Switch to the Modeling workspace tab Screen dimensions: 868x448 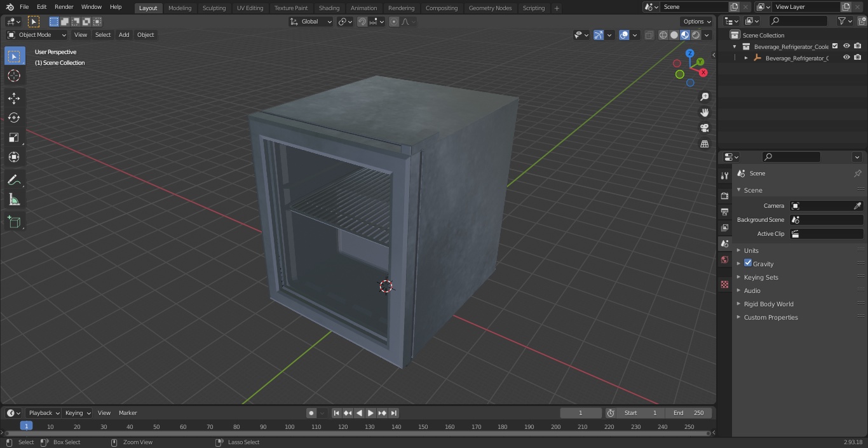coord(180,8)
